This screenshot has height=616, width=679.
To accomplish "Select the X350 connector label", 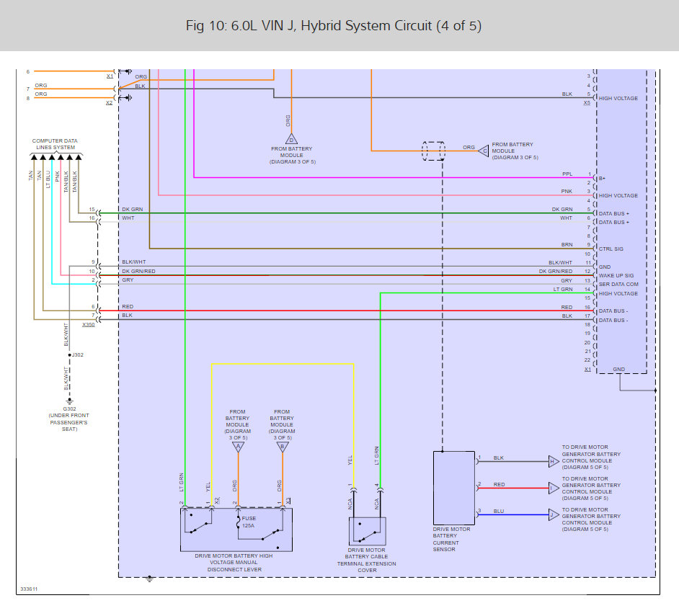I will [x=89, y=325].
